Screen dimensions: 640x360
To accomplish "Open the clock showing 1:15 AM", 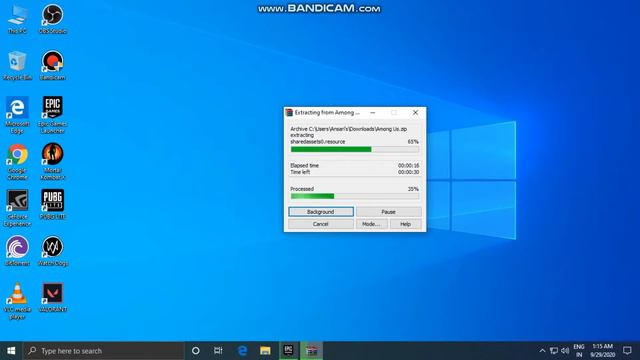I will coord(603,351).
